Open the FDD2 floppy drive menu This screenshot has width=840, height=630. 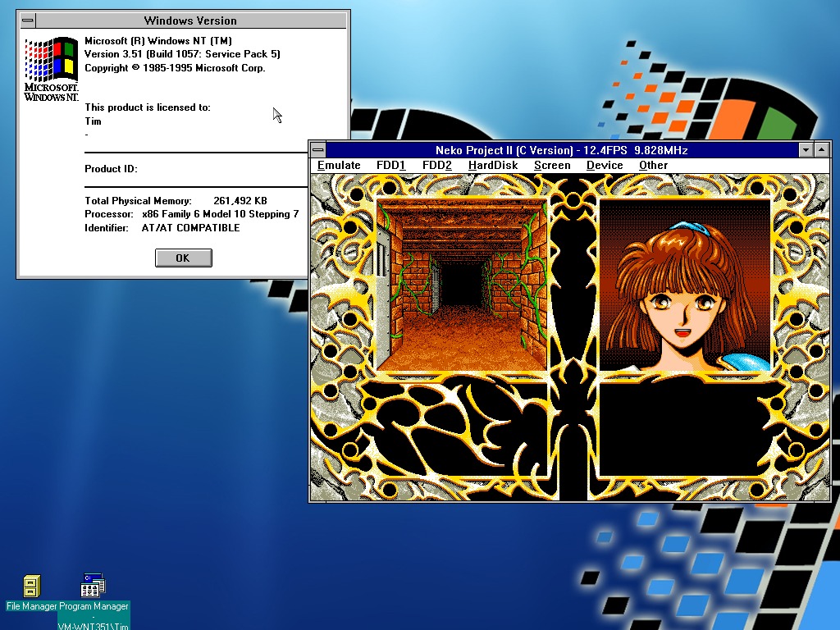click(437, 165)
